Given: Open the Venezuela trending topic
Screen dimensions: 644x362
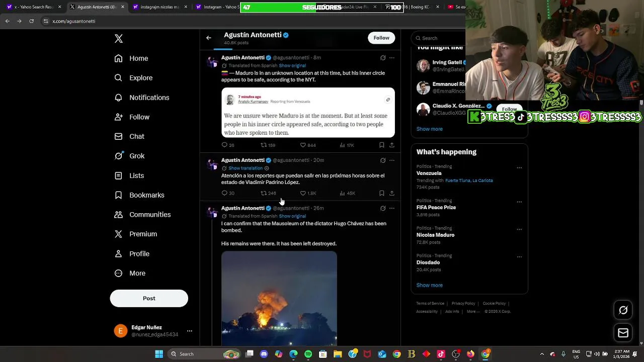Looking at the screenshot, I should coord(429,173).
